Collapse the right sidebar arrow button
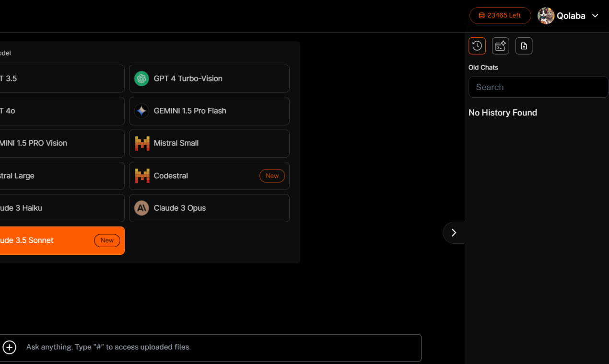This screenshot has height=364, width=609. point(454,233)
